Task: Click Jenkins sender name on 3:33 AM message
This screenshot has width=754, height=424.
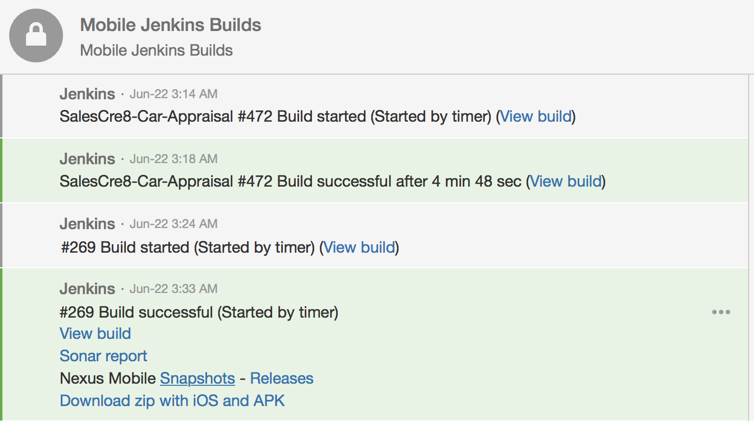Action: [x=87, y=288]
